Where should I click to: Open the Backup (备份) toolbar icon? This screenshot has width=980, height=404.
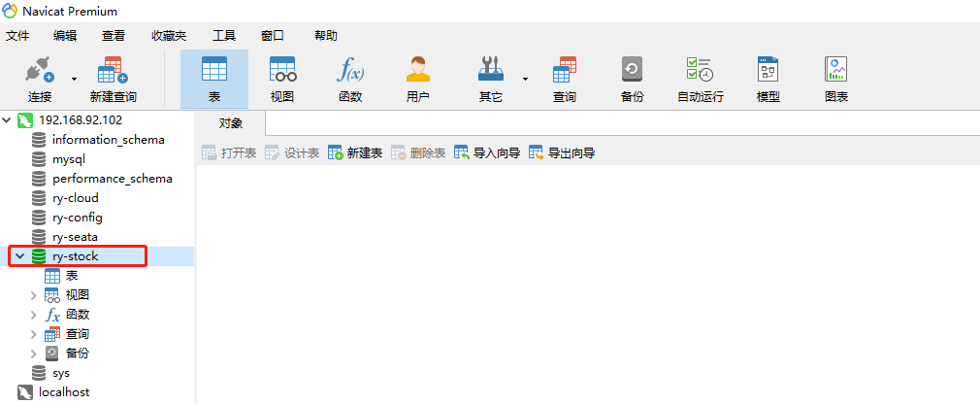pos(632,70)
